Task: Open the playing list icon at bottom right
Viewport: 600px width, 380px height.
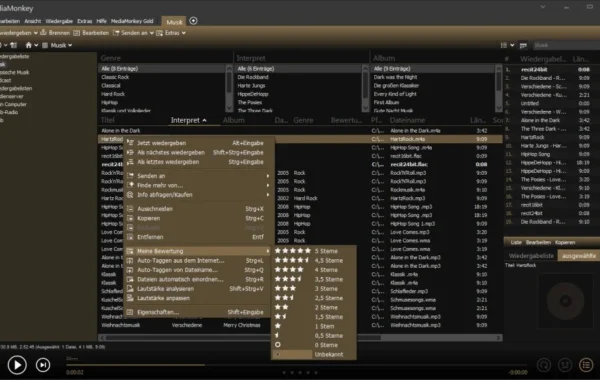Action: click(x=586, y=365)
